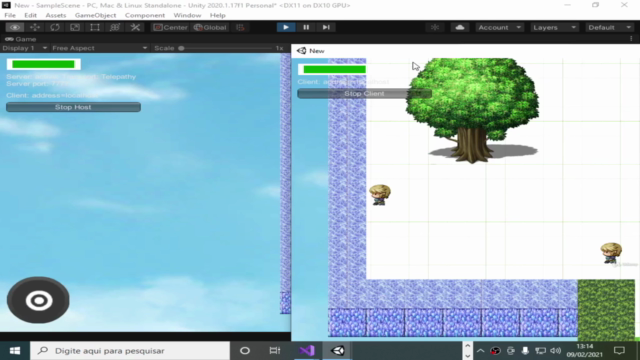Open Windows Start menu

click(x=15, y=351)
